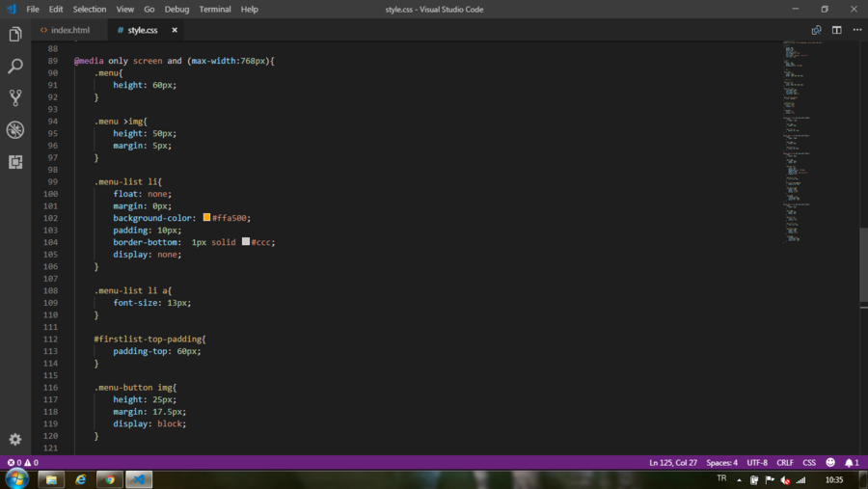
Task: Click the feedback smiley icon
Action: [829, 462]
